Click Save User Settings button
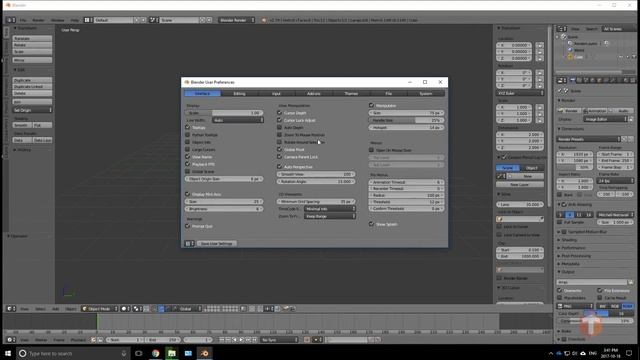Screen dimensions: 640x360 [217, 243]
